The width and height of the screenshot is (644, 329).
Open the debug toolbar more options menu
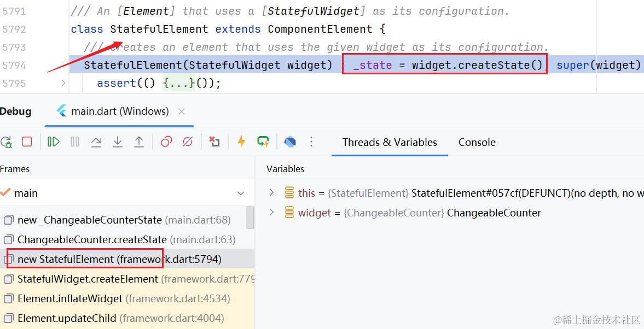point(311,142)
